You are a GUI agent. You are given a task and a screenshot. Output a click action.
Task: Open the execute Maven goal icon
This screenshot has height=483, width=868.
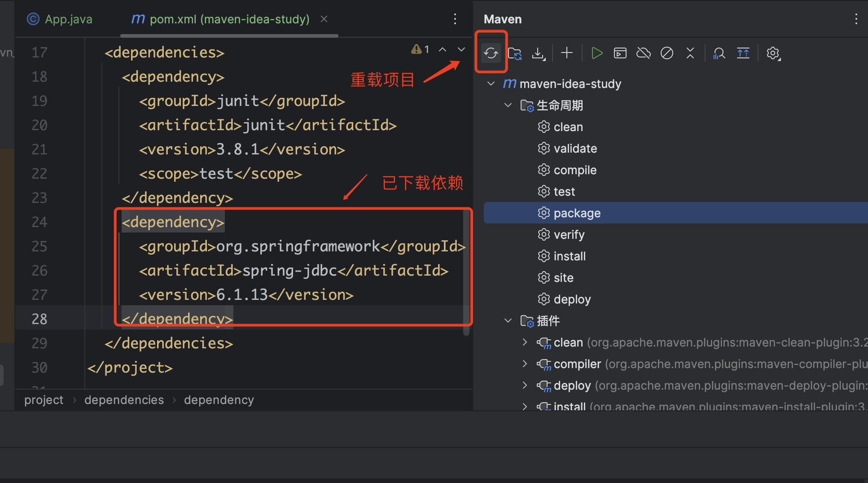620,53
